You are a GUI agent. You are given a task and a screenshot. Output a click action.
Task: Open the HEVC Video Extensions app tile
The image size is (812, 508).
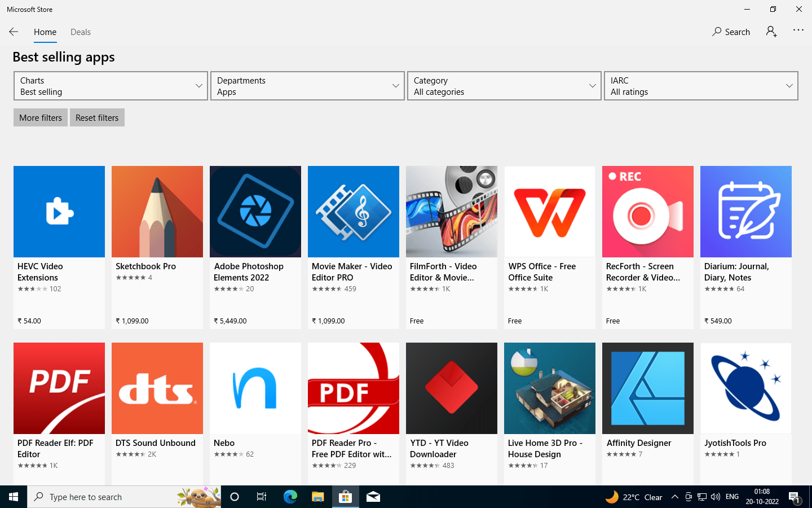(x=59, y=247)
